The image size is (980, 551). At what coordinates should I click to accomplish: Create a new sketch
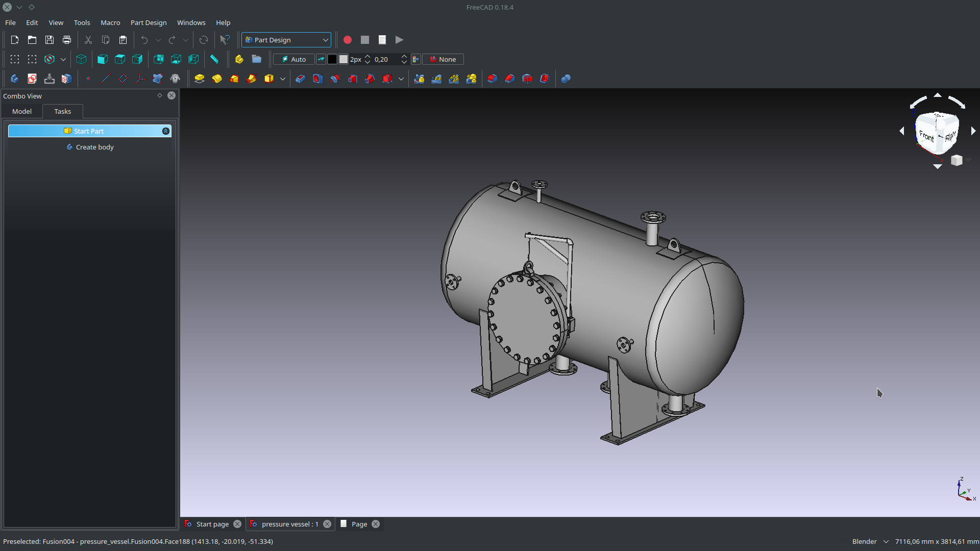pos(32,79)
